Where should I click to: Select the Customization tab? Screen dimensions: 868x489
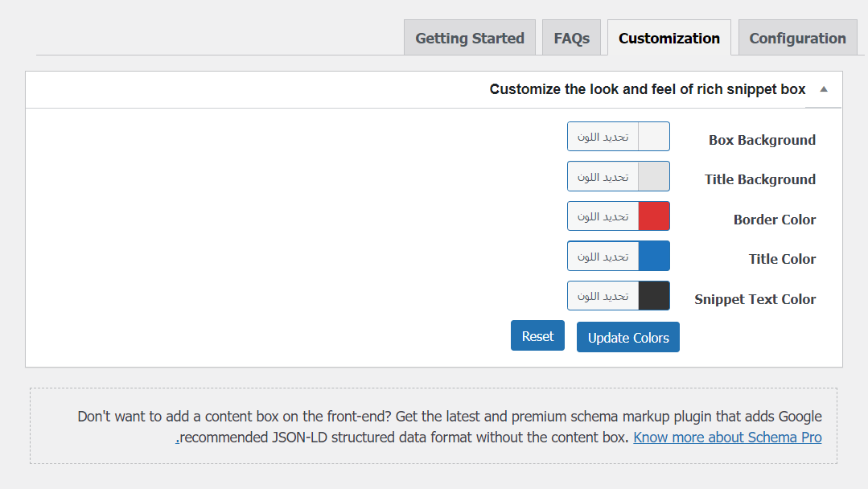pos(669,38)
